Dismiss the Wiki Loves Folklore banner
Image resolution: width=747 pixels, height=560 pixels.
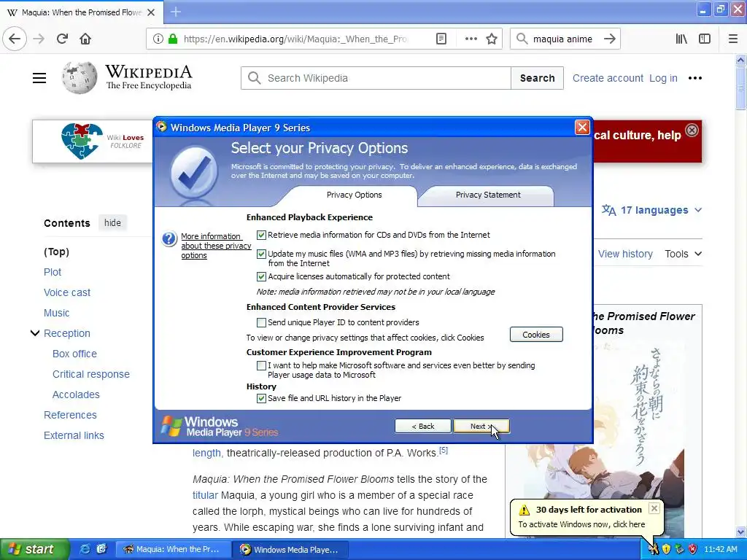(x=692, y=130)
